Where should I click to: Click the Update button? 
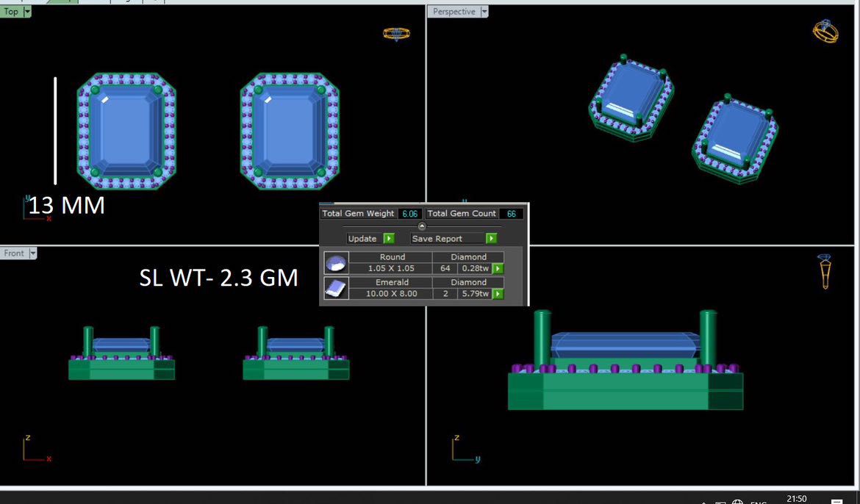pos(363,239)
